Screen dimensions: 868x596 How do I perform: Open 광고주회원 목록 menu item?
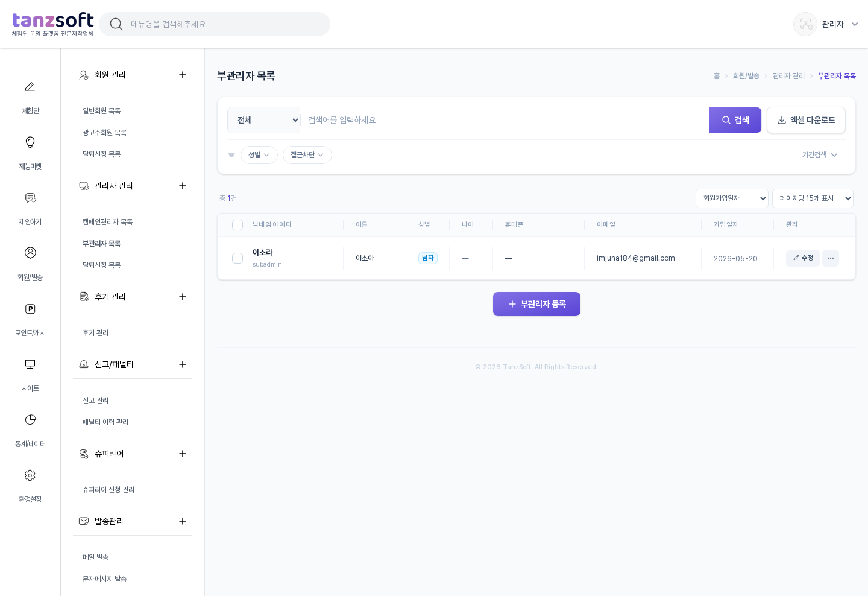pos(105,133)
